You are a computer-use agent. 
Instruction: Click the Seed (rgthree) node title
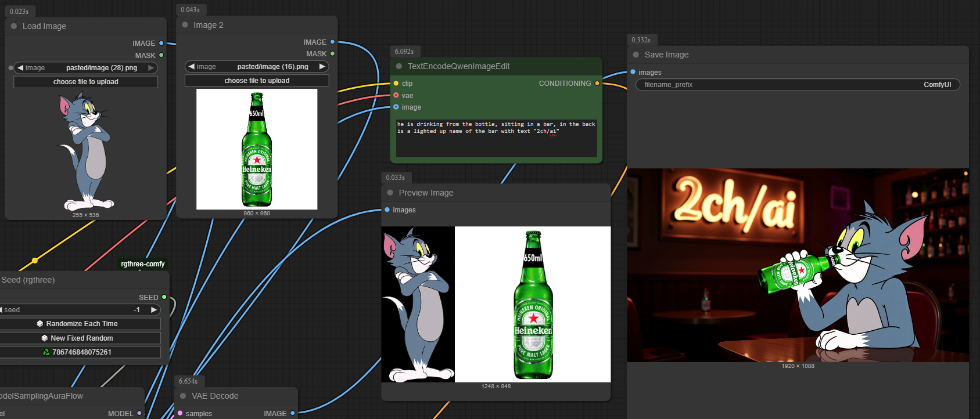tap(28, 280)
